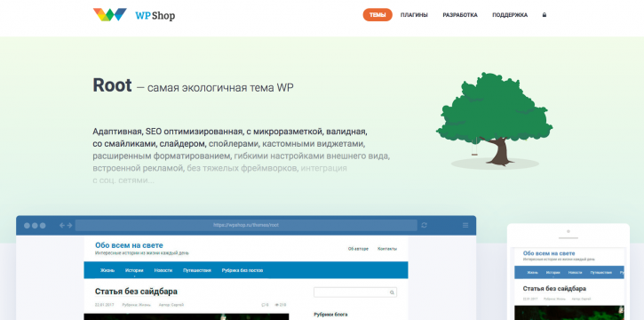This screenshot has width=644, height=320.
Task: Select Жизнь in the mobile preview menu
Action: coord(533,273)
